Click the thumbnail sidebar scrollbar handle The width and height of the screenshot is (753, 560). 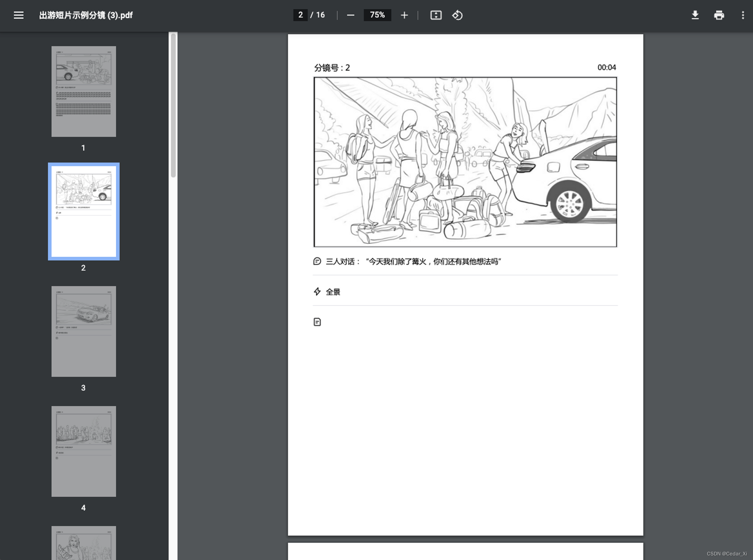[x=173, y=105]
